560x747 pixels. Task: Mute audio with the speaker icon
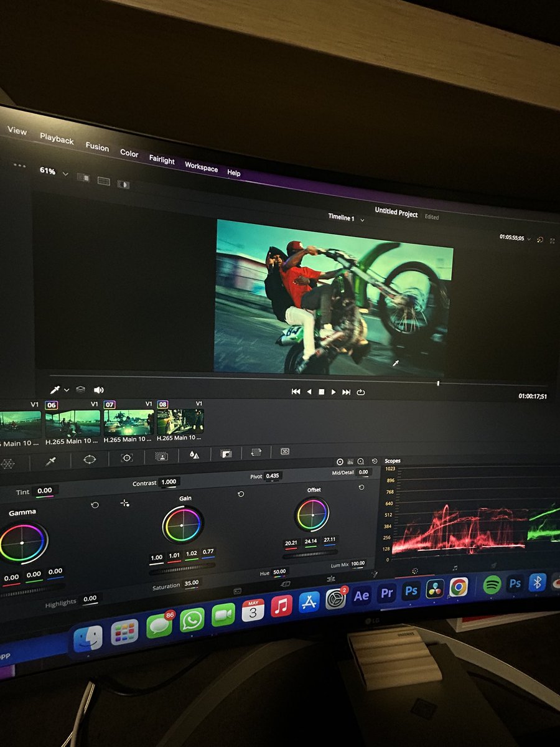tap(99, 390)
